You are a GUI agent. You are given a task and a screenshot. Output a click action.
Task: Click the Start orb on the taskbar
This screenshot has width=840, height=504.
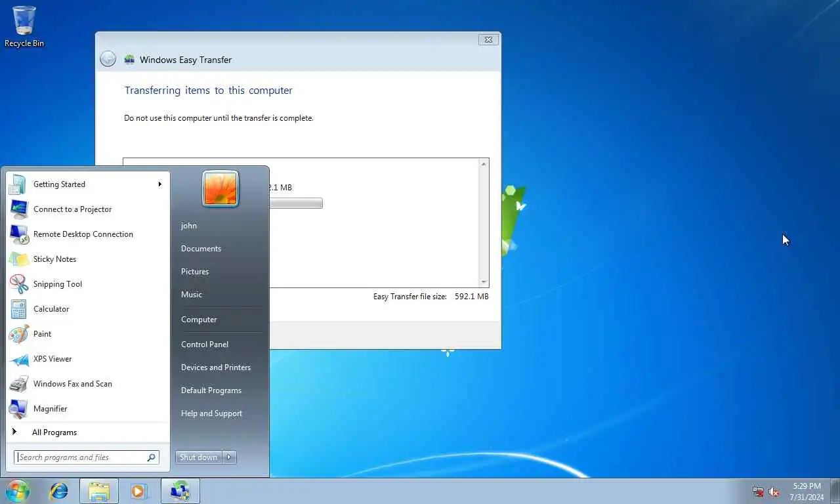pyautogui.click(x=18, y=491)
